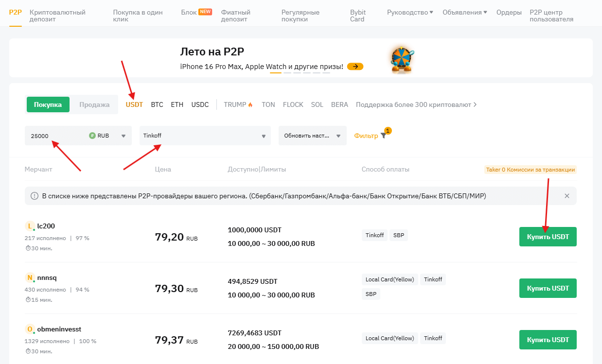
Task: Select the Покупка (Buy) toggle
Action: pyautogui.click(x=48, y=104)
